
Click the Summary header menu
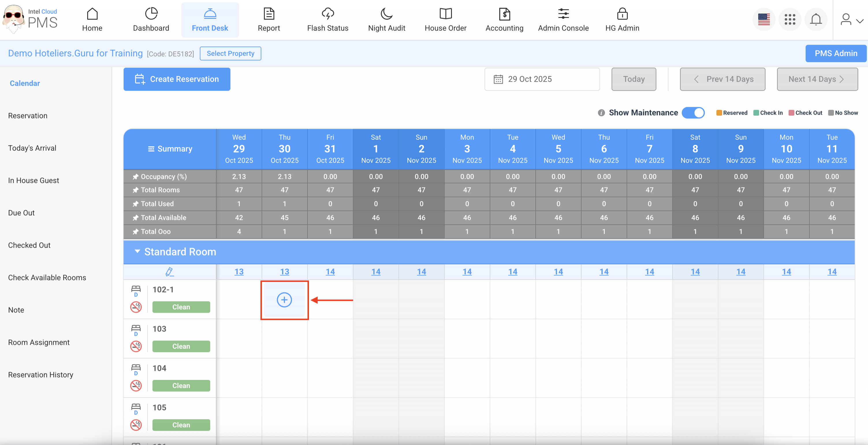point(170,149)
